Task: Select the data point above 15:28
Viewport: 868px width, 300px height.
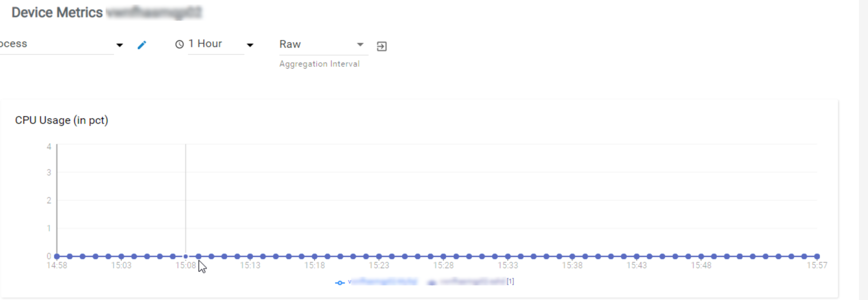Action: click(443, 256)
